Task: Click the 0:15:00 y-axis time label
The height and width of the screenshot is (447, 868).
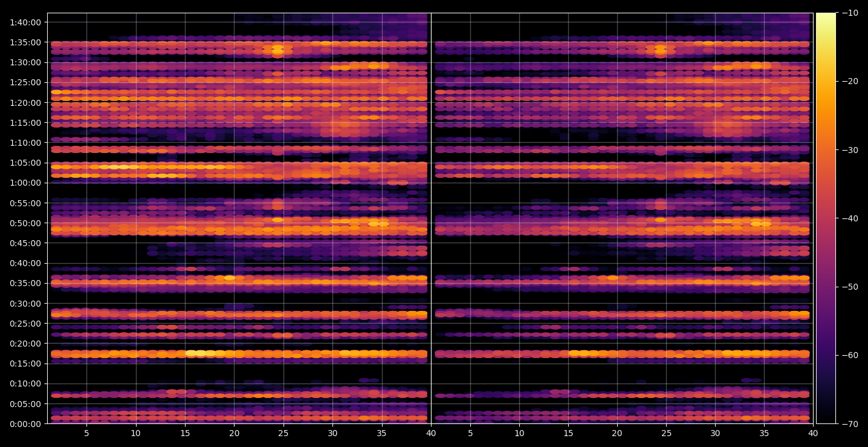Action: (26, 364)
